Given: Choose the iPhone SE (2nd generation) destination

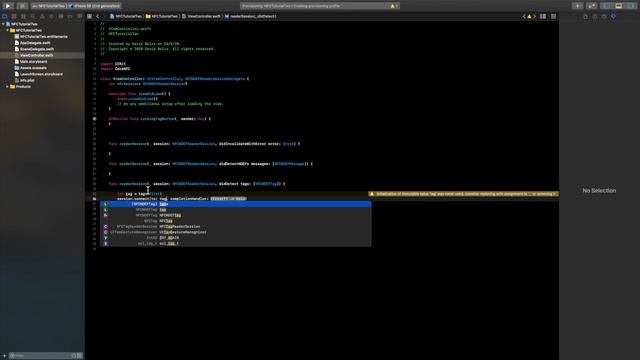Looking at the screenshot, I should [x=95, y=6].
